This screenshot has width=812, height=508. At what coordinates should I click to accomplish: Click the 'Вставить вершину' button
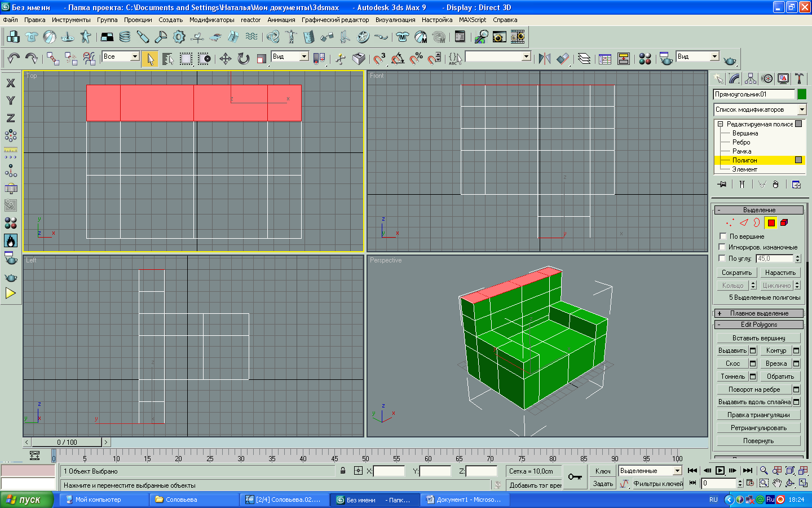pyautogui.click(x=758, y=338)
